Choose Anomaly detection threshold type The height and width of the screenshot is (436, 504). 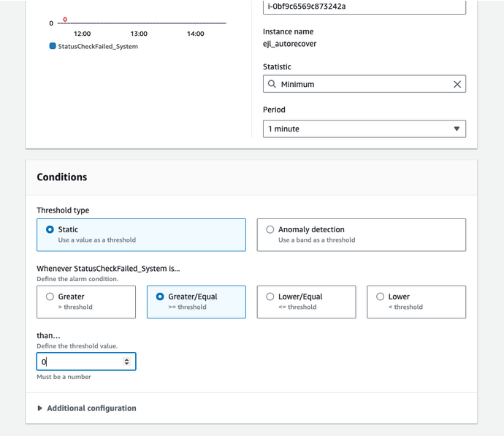pos(270,229)
